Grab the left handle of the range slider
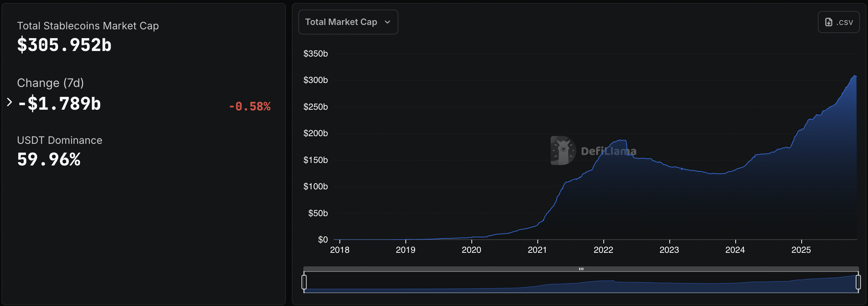 point(304,282)
